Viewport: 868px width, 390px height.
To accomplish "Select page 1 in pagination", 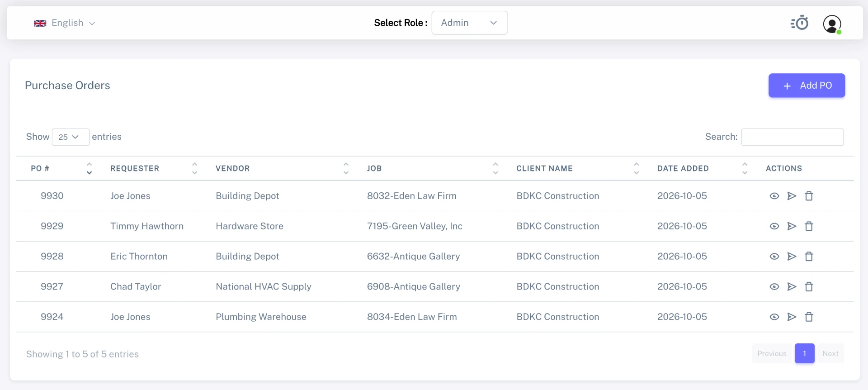I will [x=805, y=354].
